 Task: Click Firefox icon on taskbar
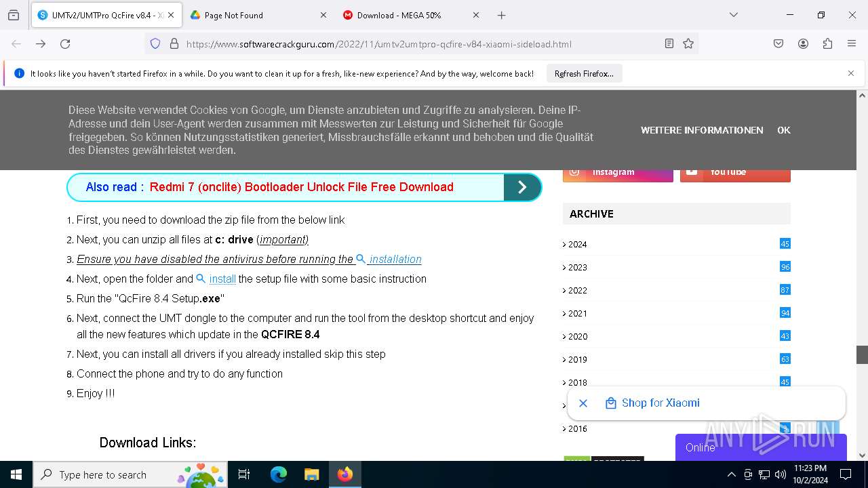[x=345, y=474]
